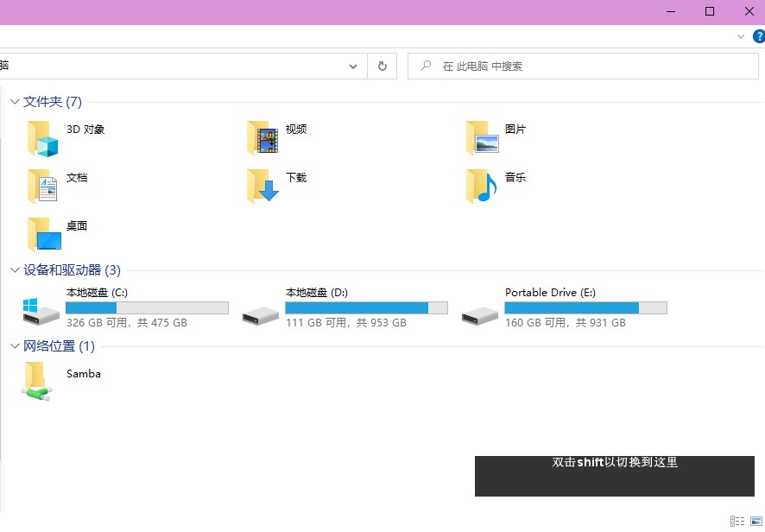
Task: Maximize the window
Action: click(710, 11)
